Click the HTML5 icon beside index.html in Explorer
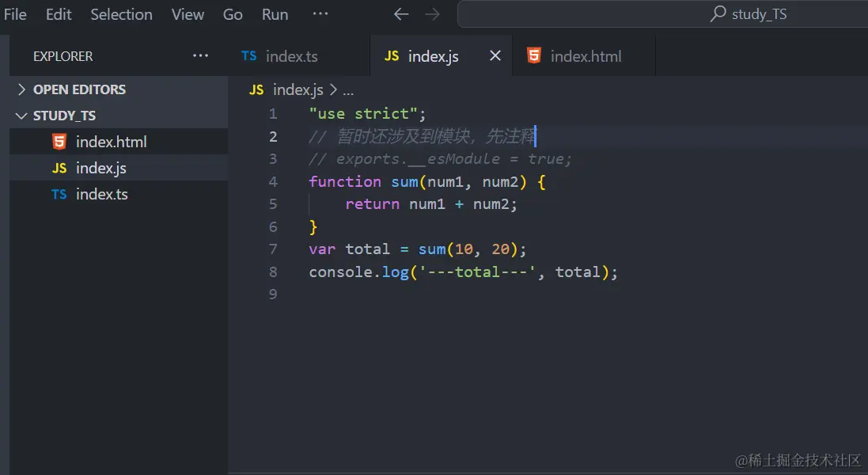 coord(59,142)
